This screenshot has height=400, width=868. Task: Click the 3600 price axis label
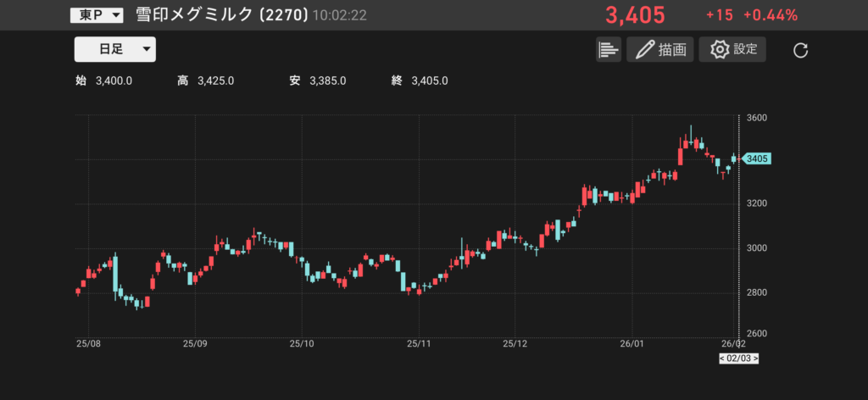click(756, 118)
